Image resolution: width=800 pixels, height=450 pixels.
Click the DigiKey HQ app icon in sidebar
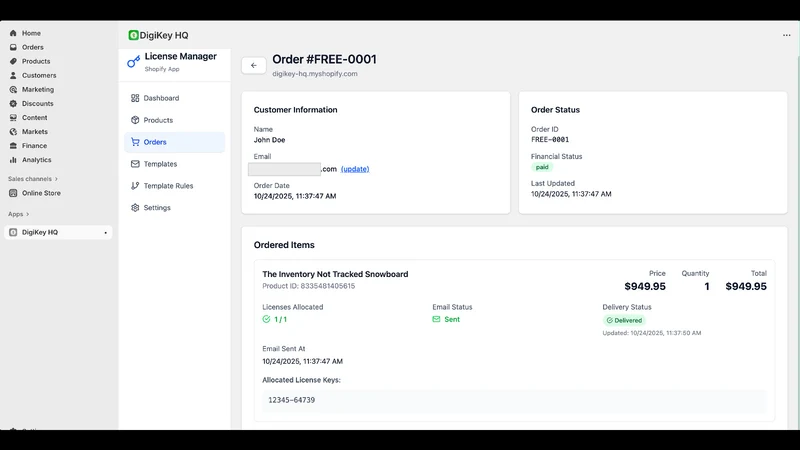tap(13, 232)
